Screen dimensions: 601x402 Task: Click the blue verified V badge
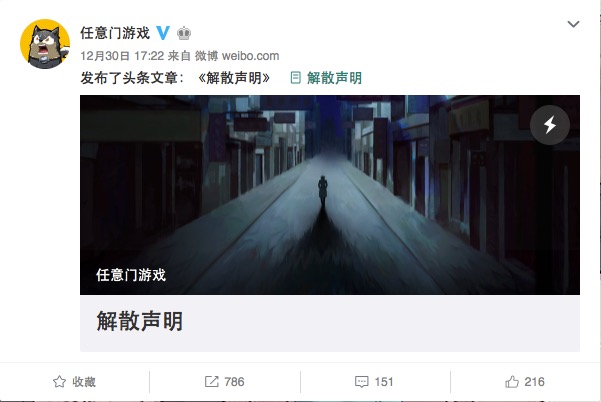163,33
